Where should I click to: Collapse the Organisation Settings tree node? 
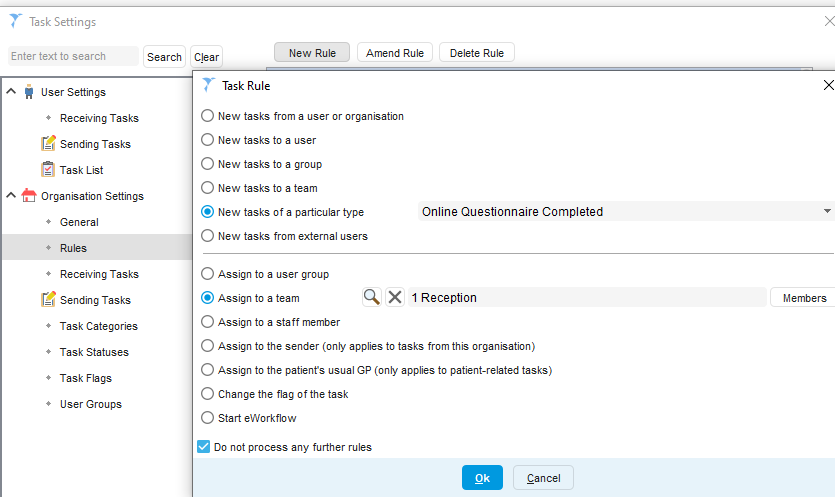(11, 196)
